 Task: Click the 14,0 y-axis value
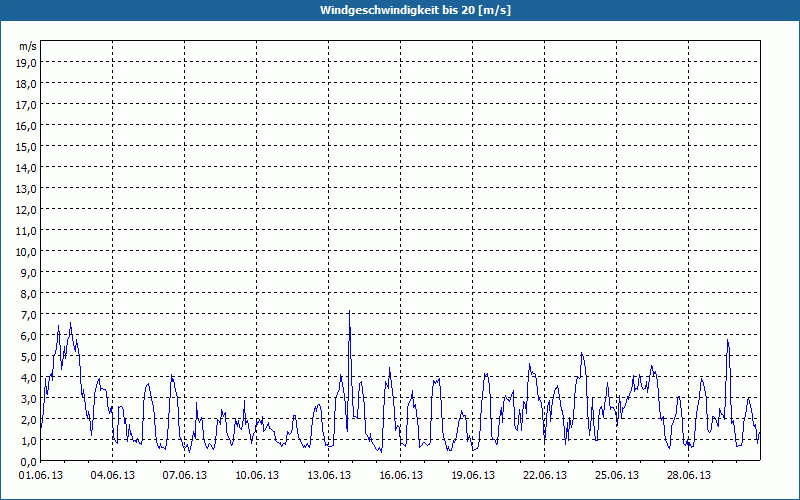pyautogui.click(x=27, y=168)
